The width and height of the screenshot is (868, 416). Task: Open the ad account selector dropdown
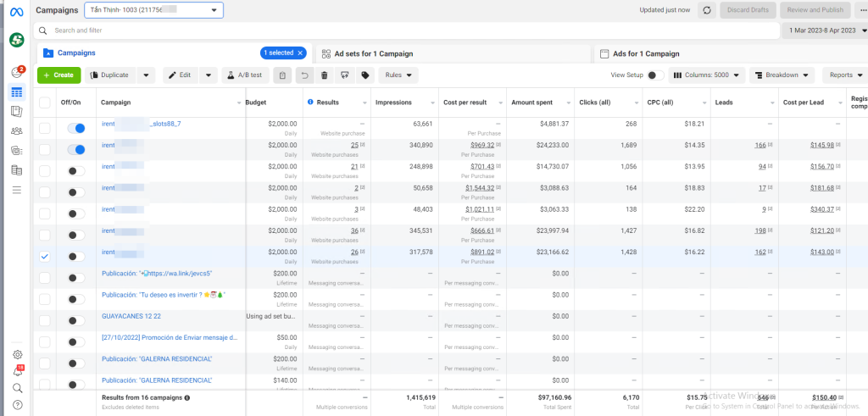pos(154,10)
